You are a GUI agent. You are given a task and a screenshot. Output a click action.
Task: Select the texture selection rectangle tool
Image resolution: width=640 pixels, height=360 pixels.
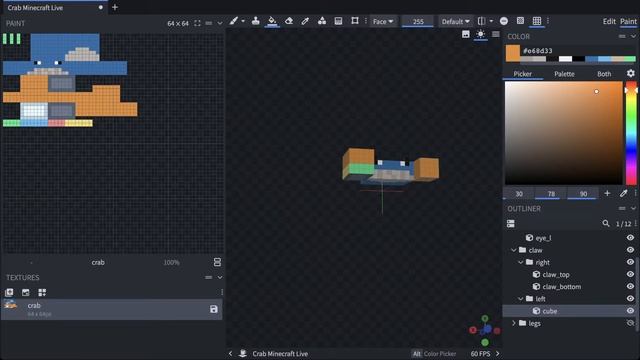[355, 21]
